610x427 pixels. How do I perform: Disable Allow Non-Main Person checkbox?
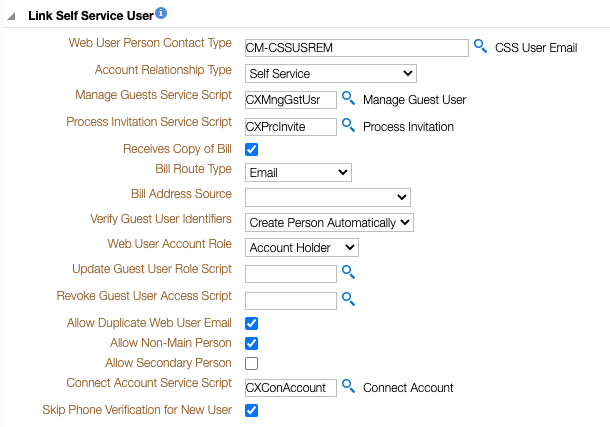click(x=251, y=343)
